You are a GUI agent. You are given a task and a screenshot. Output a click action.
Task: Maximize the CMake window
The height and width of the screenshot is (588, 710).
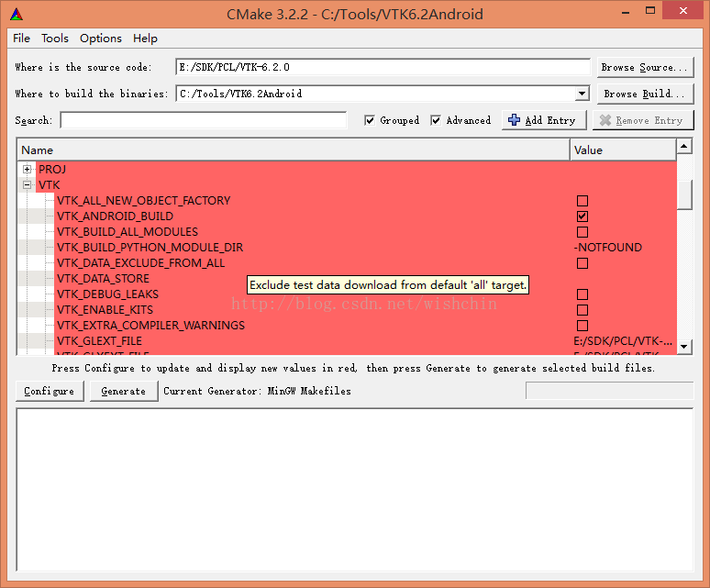click(650, 11)
